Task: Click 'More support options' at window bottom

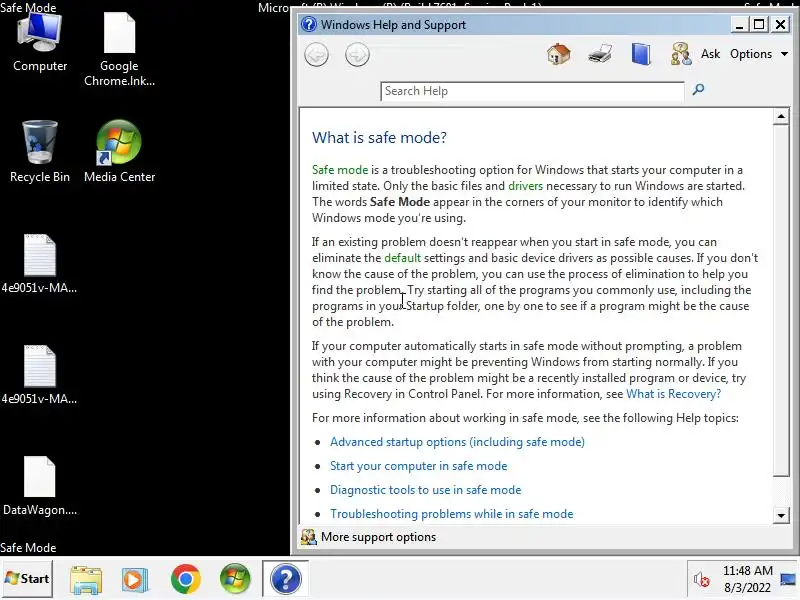Action: click(x=378, y=537)
